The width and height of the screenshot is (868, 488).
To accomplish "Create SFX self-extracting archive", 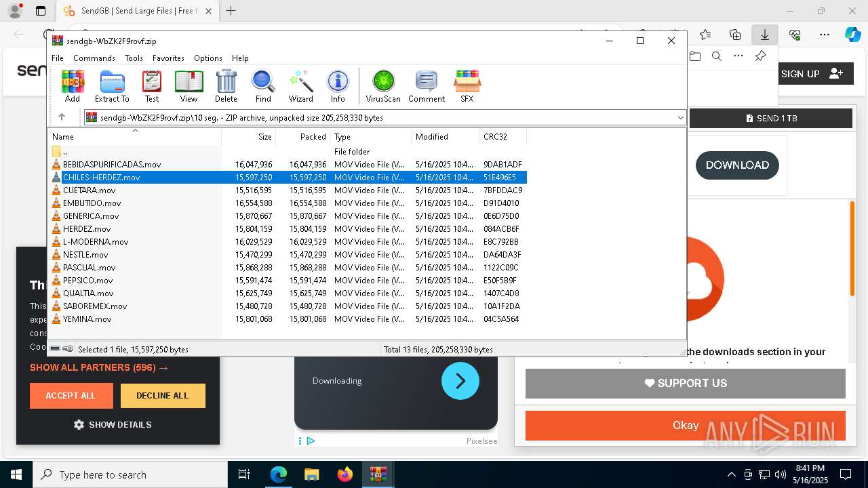I will [x=467, y=86].
